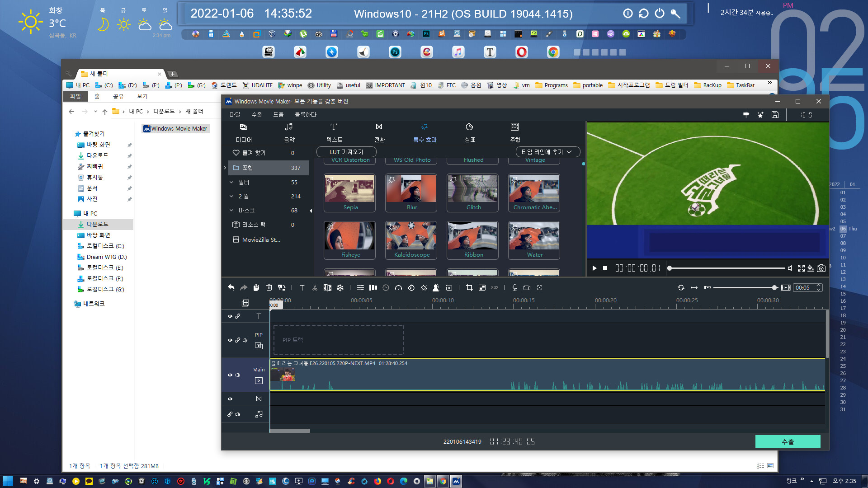Open the path history dropdown in Explorer
Viewport: 868px width, 488px height.
pos(95,111)
